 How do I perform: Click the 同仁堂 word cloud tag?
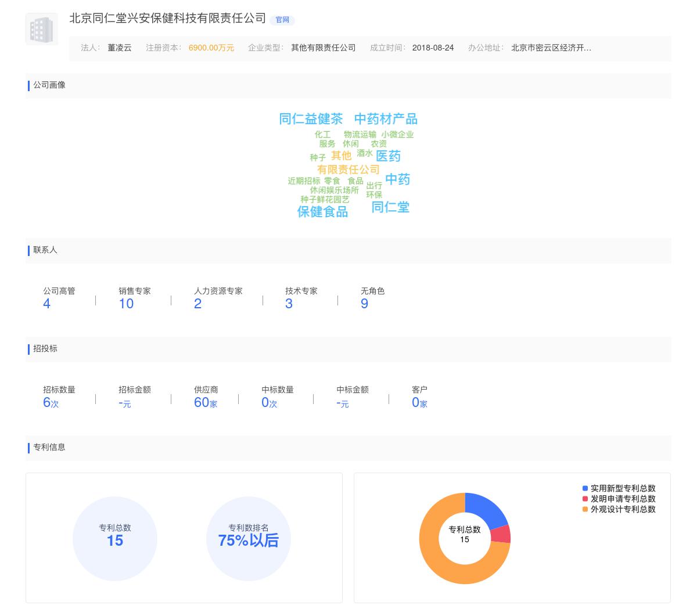pyautogui.click(x=390, y=207)
